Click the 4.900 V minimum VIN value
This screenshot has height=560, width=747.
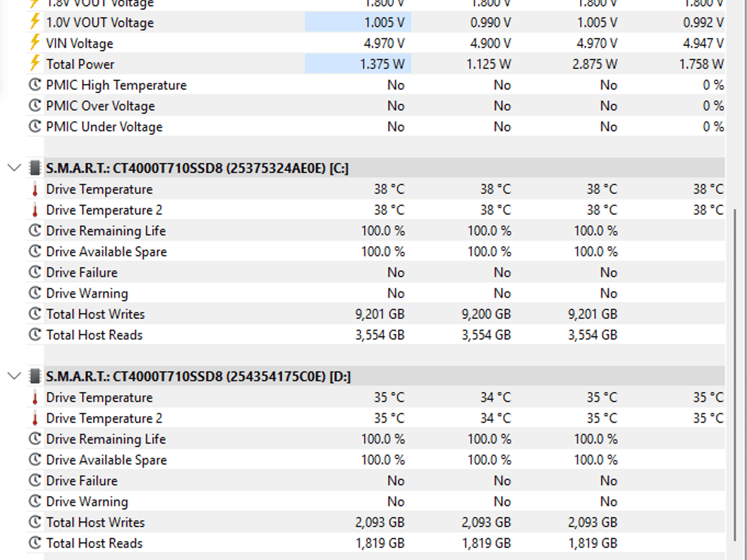tap(491, 43)
